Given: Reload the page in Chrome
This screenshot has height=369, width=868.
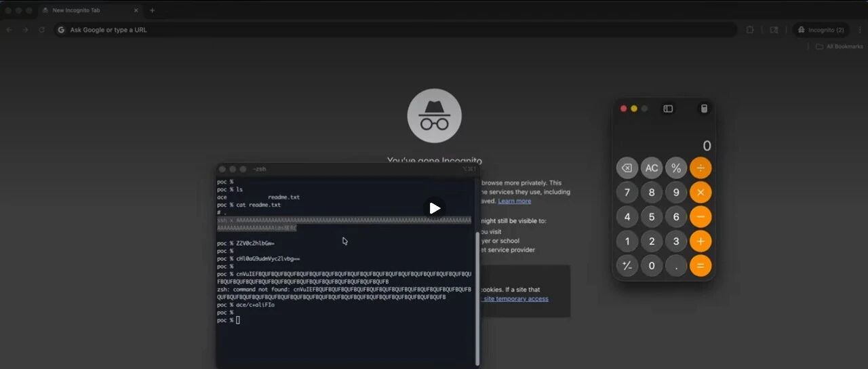Looking at the screenshot, I should (x=41, y=30).
